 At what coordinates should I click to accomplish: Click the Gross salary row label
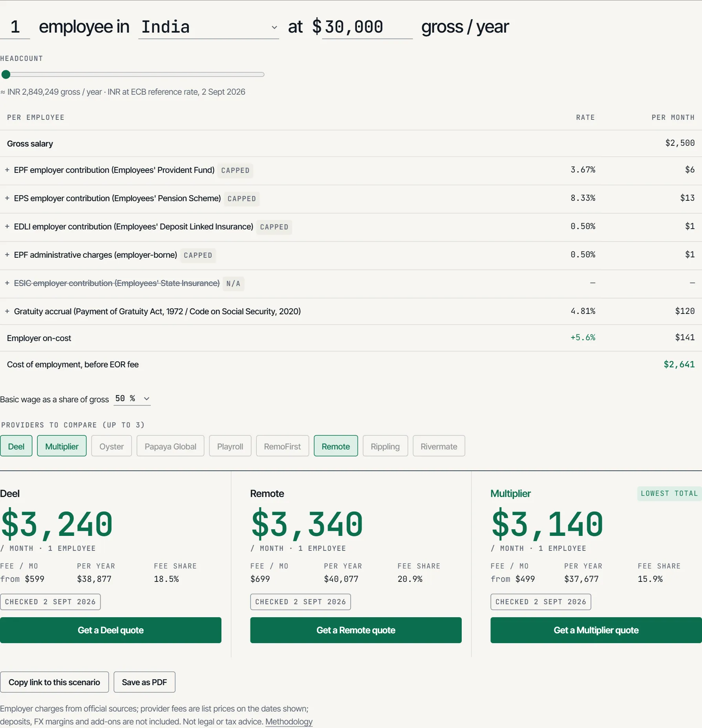pos(30,144)
